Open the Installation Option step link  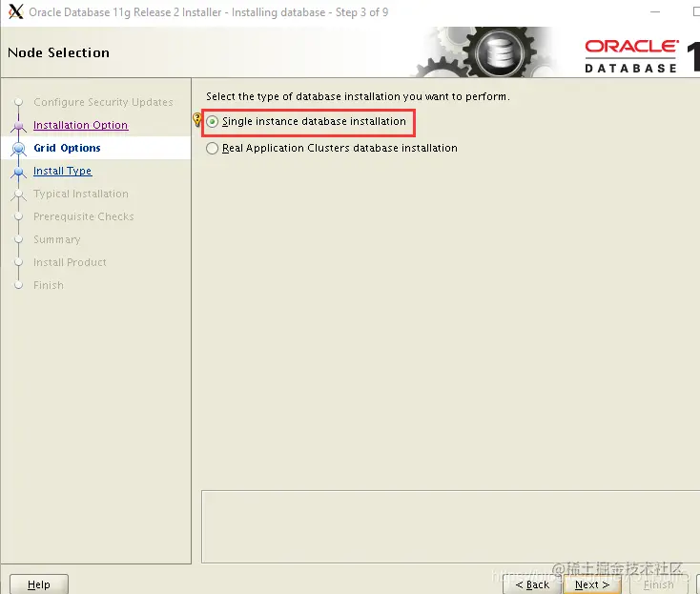coord(81,125)
